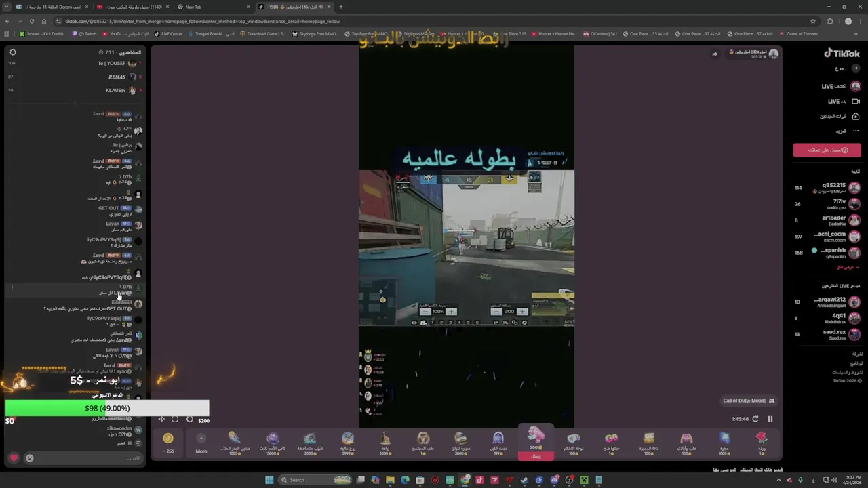Open emoji picker in chat input
This screenshot has width=868, height=488.
[30, 458]
